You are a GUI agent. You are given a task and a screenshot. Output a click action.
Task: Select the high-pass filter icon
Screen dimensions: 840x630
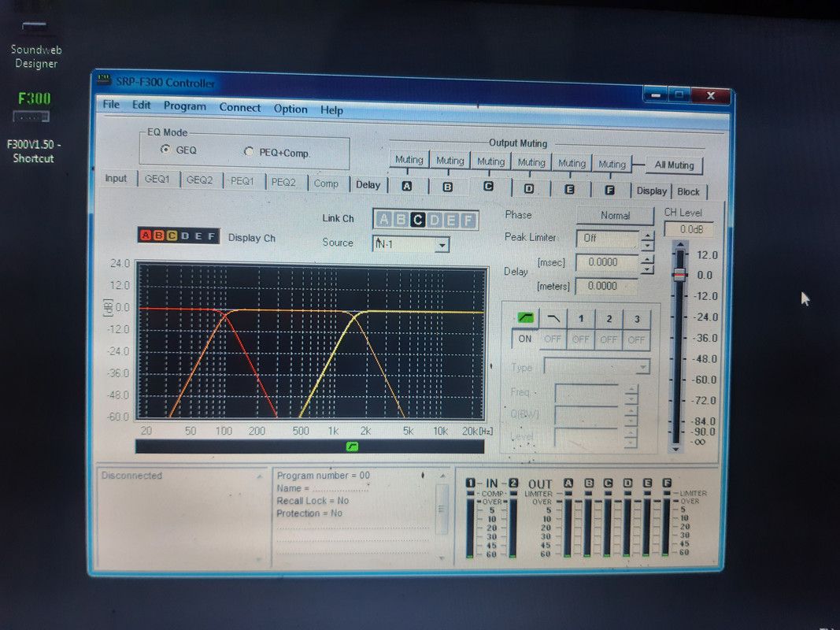point(526,317)
